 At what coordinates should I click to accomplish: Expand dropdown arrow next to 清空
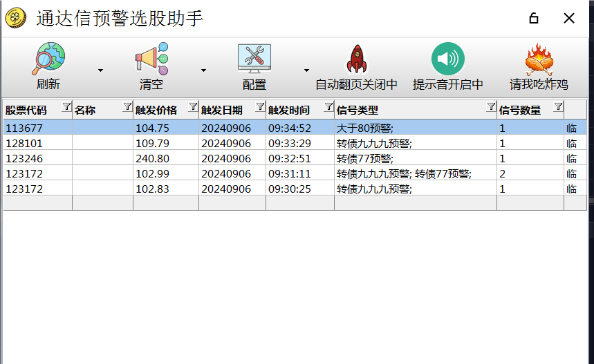pos(203,70)
